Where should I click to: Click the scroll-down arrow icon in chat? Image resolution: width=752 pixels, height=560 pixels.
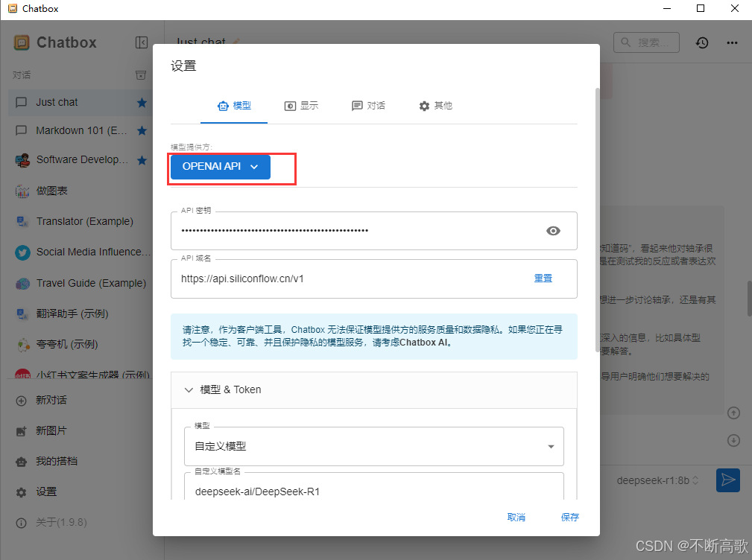[x=734, y=440]
